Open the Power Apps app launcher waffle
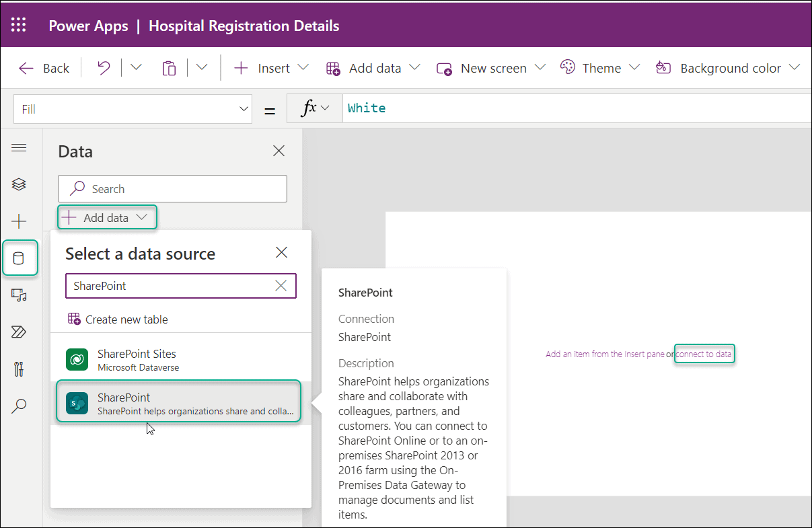812x528 pixels. (x=18, y=24)
